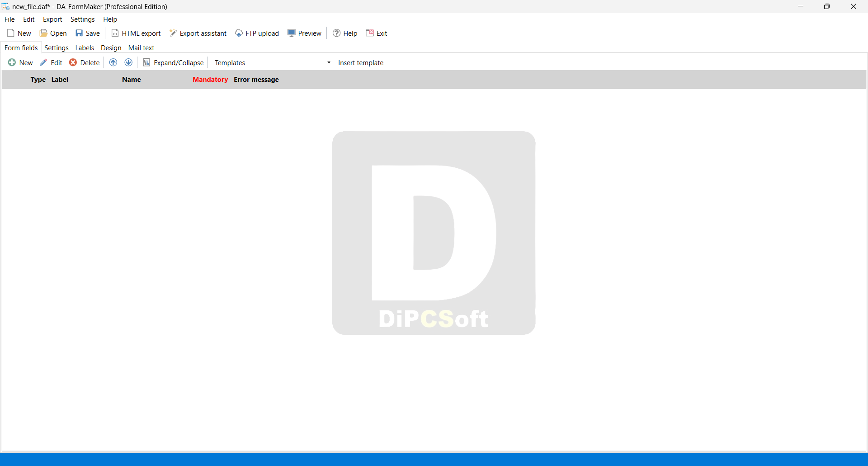The width and height of the screenshot is (868, 466).
Task: Open the Export menu
Action: pos(52,19)
